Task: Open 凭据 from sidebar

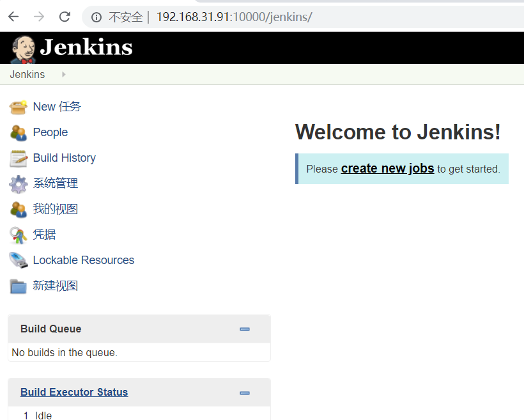Action: click(x=44, y=235)
